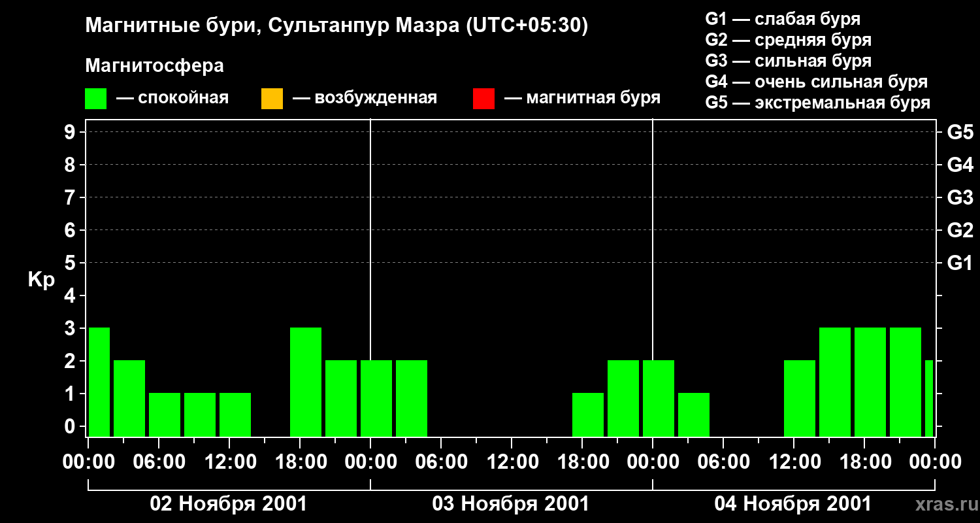Click the 'Kp' axis title

tap(41, 279)
